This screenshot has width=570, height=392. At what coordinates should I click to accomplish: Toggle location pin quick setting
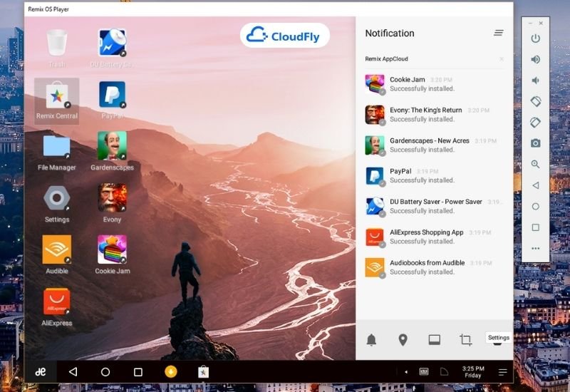(x=403, y=340)
